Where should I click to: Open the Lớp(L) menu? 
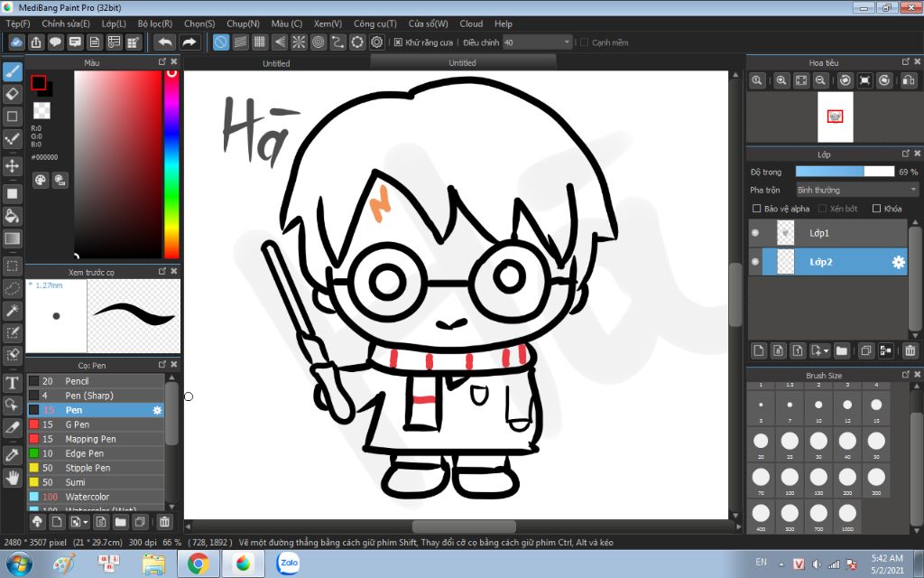114,23
